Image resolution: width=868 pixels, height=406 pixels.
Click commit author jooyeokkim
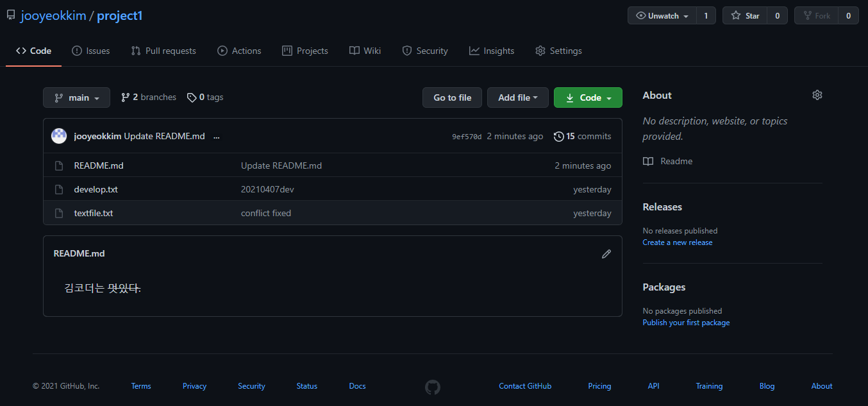pos(97,136)
